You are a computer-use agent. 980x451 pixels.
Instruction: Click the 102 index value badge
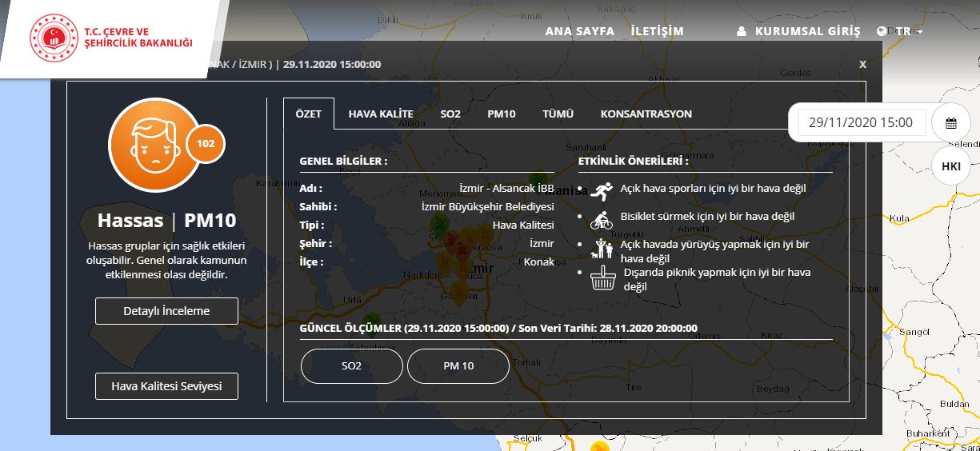(206, 144)
